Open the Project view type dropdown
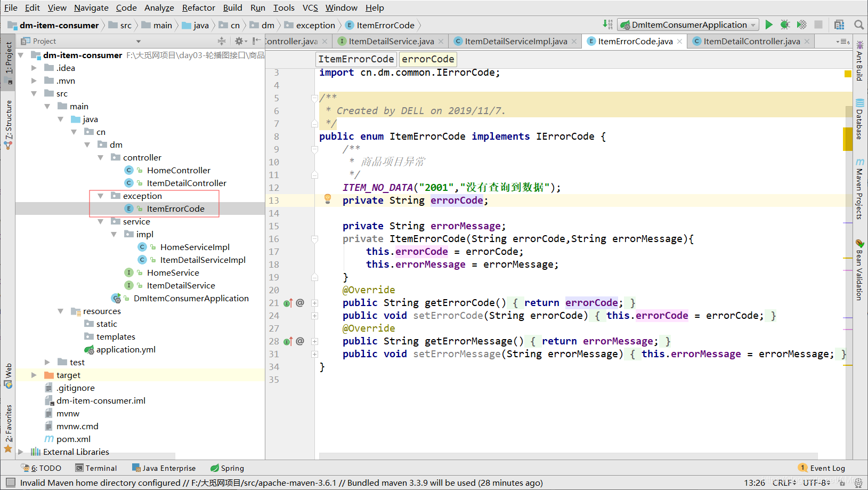The width and height of the screenshot is (868, 490). pyautogui.click(x=138, y=41)
